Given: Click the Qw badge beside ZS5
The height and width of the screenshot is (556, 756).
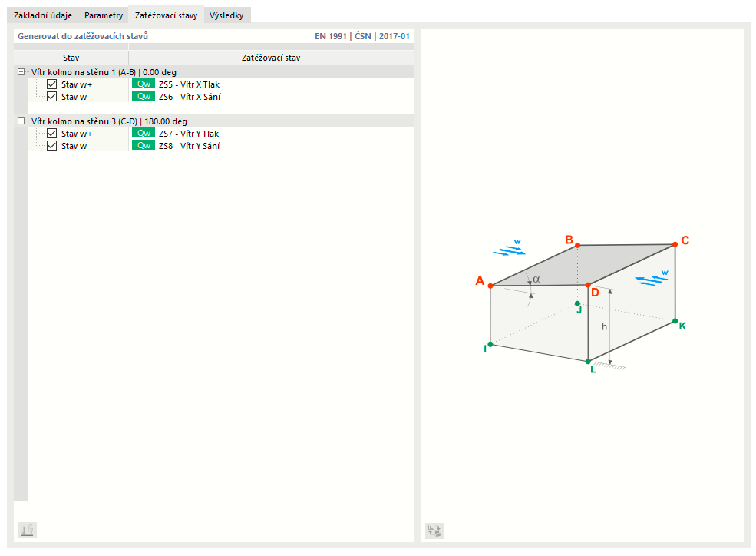Looking at the screenshot, I should (x=143, y=84).
